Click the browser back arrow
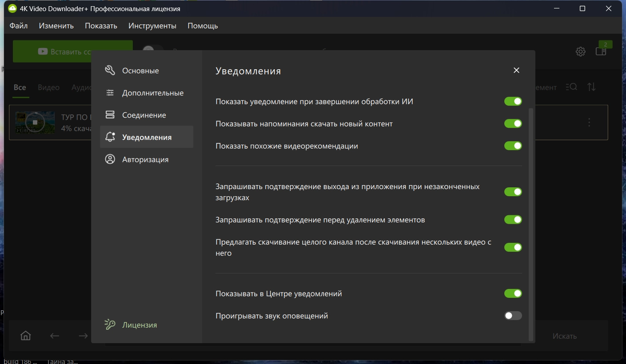 tap(55, 336)
